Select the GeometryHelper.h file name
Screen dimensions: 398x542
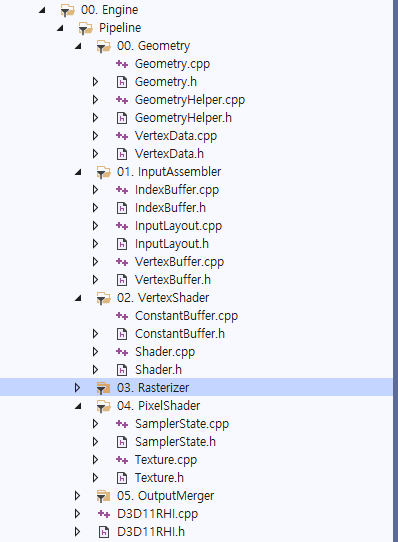point(183,118)
